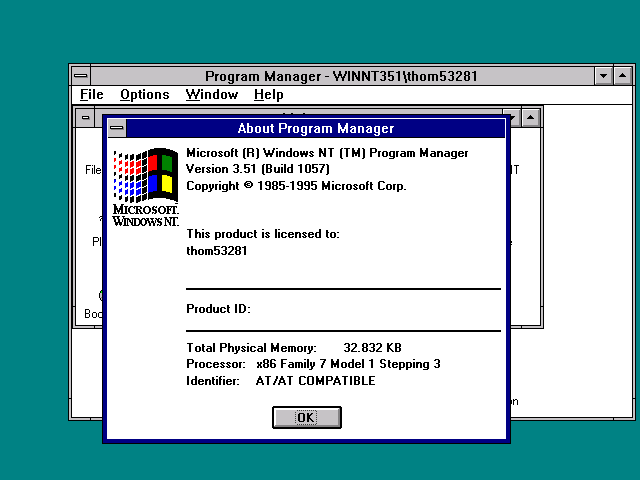This screenshot has height=480, width=640.
Task: Click the Product ID label
Action: tap(218, 309)
